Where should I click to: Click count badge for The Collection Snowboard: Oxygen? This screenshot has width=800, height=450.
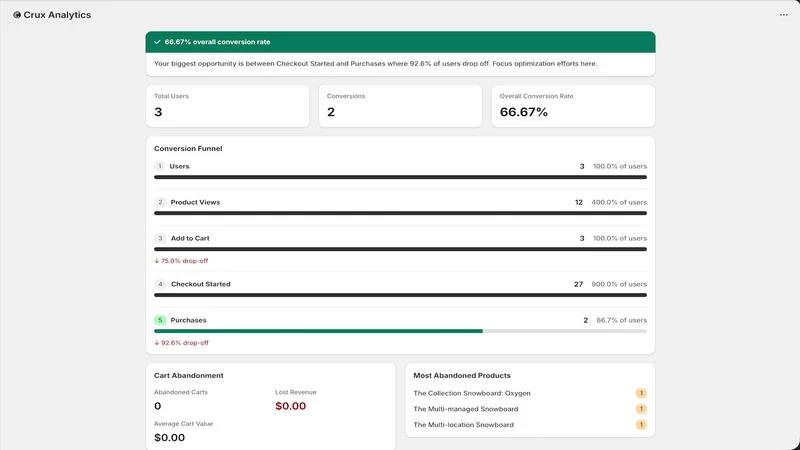pyautogui.click(x=641, y=393)
